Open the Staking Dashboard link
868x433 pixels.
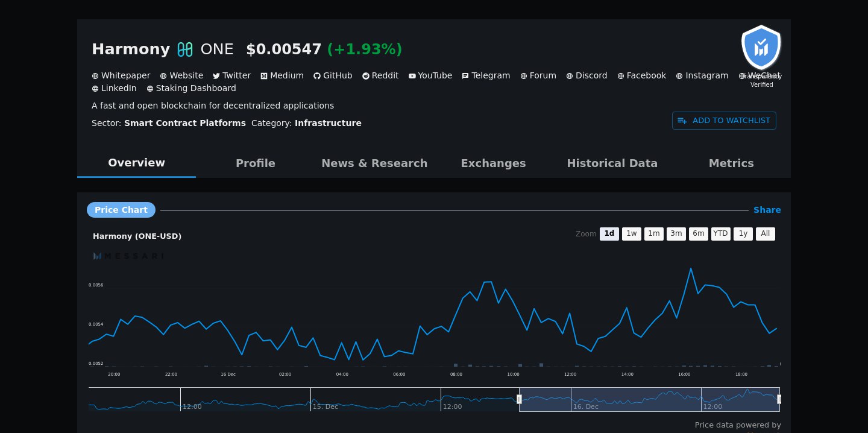pos(192,89)
